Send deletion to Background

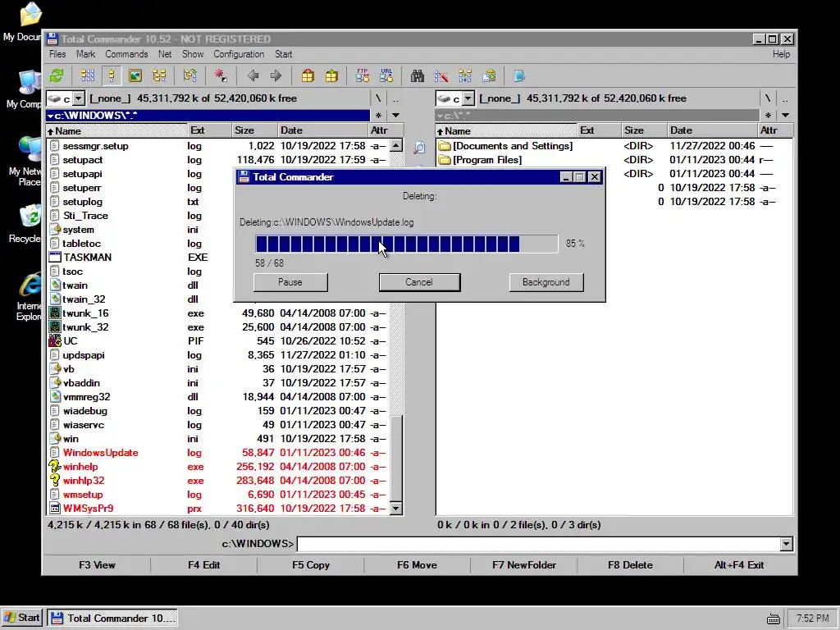(x=546, y=282)
